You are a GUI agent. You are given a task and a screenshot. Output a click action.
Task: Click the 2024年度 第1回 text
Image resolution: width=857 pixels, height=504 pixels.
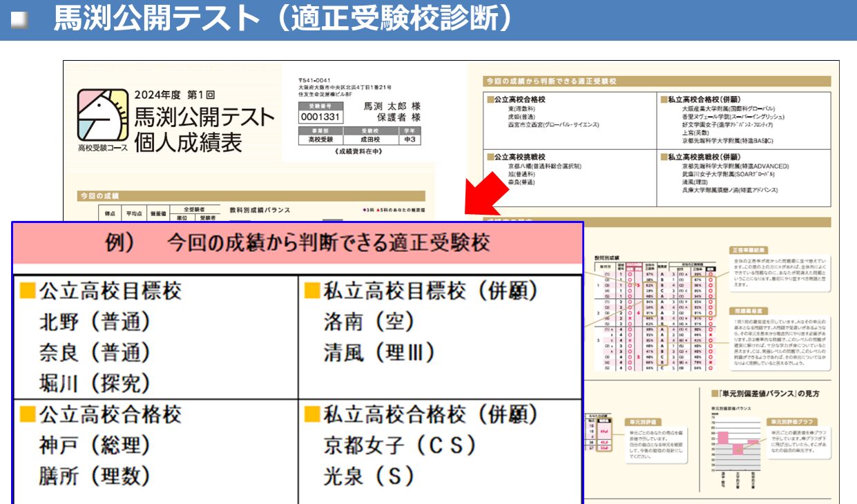(x=175, y=95)
